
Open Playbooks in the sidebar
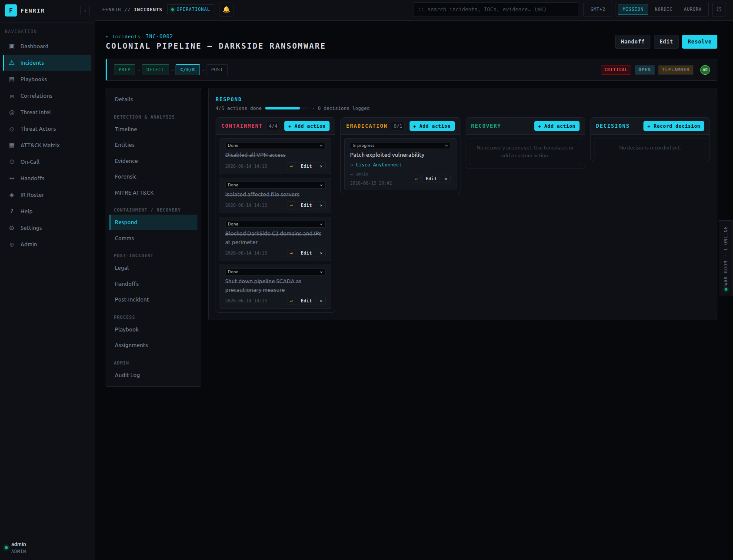[47, 79]
